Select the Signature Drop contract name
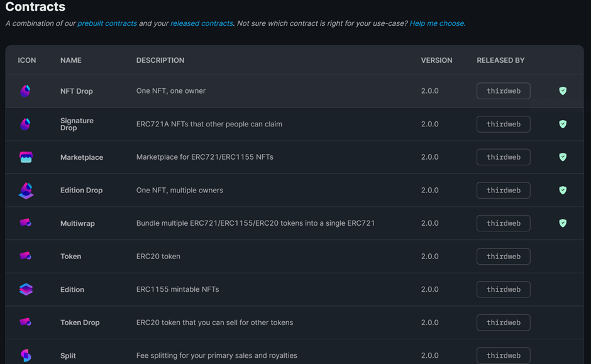Image resolution: width=591 pixels, height=364 pixels. (x=77, y=124)
